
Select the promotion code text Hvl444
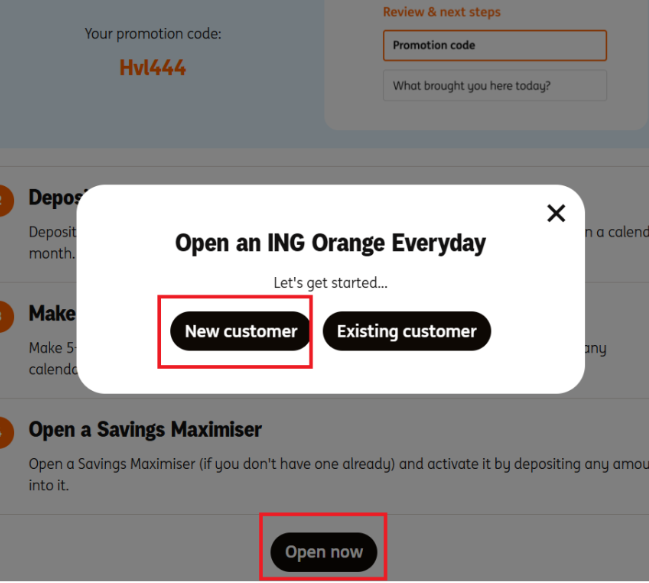[x=153, y=67]
